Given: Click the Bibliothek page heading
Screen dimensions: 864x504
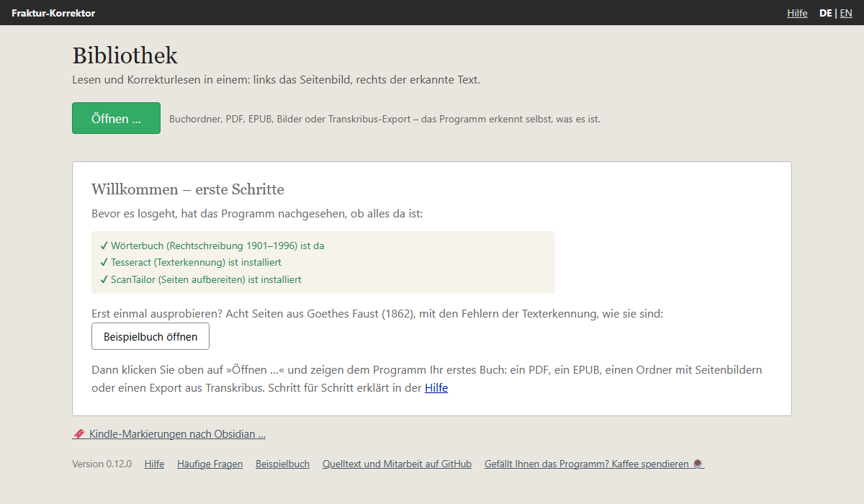Looking at the screenshot, I should coord(125,55).
